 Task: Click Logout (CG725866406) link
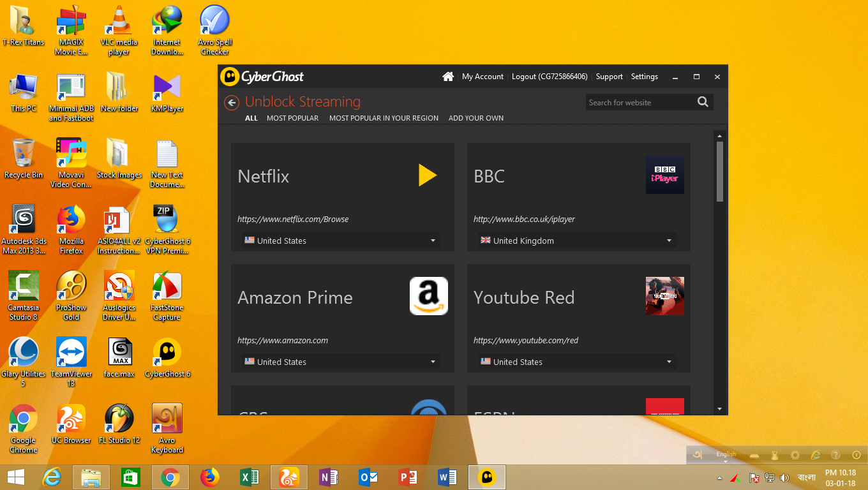[x=550, y=77]
